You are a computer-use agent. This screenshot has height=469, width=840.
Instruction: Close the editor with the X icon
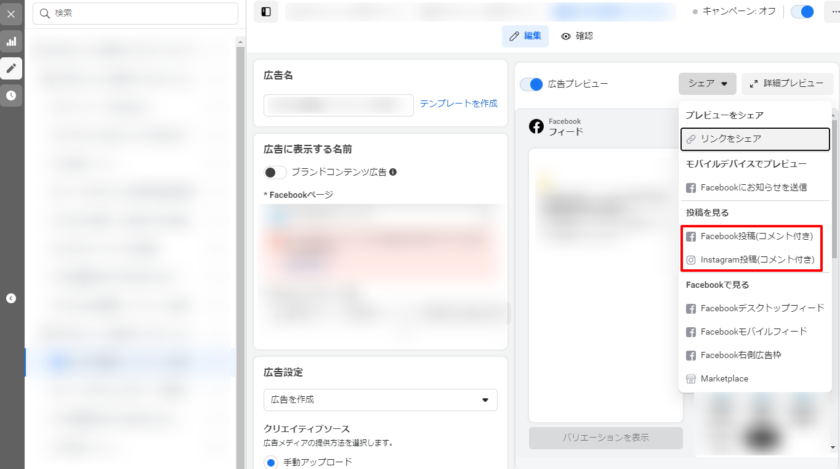click(11, 14)
